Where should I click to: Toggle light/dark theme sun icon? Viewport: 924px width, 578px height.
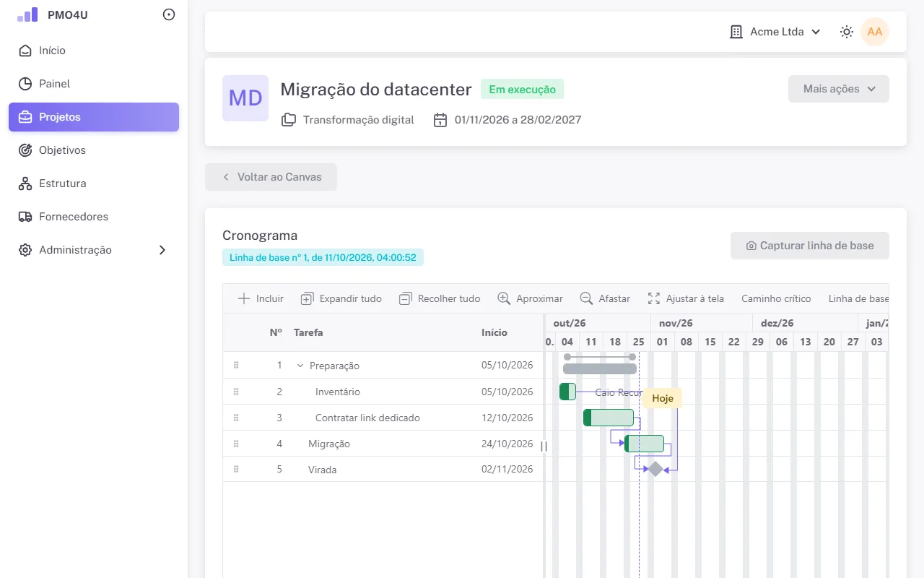pyautogui.click(x=847, y=32)
